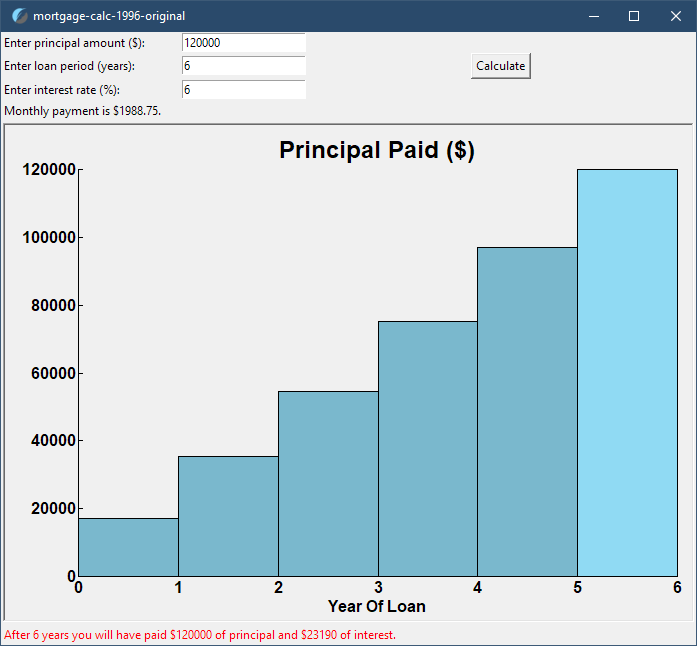The image size is (697, 646).
Task: Click the "Year Of Loan" axis label
Action: (377, 606)
